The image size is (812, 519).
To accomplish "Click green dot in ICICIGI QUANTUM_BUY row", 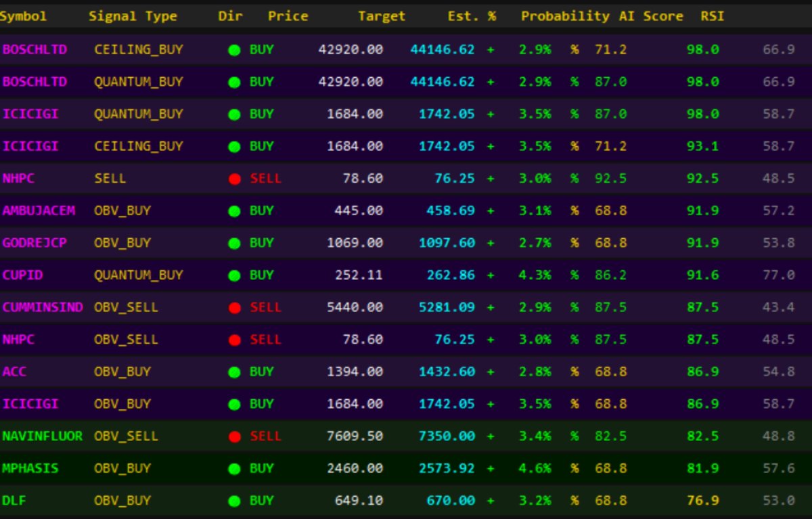I will [x=234, y=114].
